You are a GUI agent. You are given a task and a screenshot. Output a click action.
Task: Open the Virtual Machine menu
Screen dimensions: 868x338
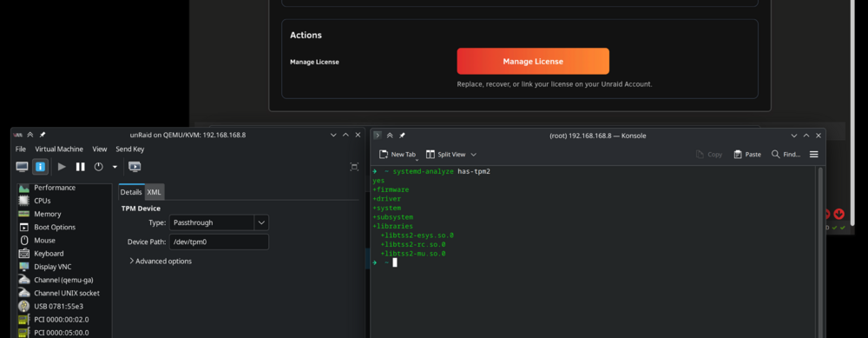[59, 149]
